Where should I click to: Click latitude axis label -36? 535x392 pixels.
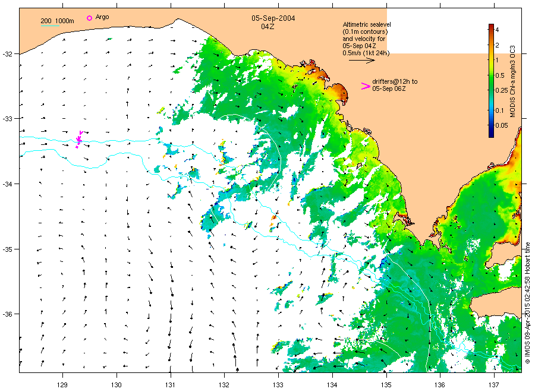click(7, 314)
